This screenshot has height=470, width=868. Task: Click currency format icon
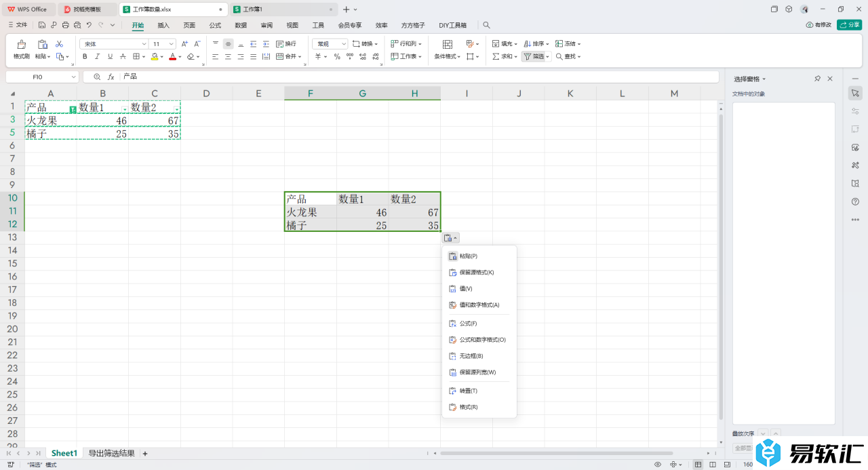point(317,57)
